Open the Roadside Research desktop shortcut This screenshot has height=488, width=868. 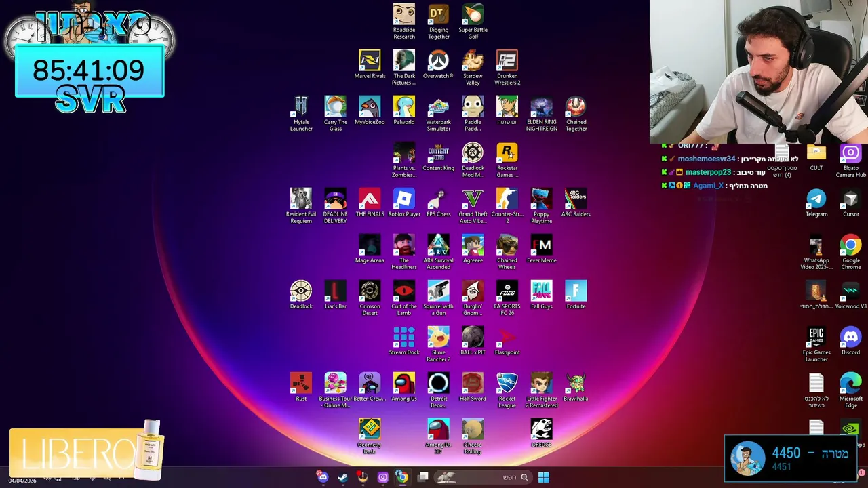coord(404,22)
